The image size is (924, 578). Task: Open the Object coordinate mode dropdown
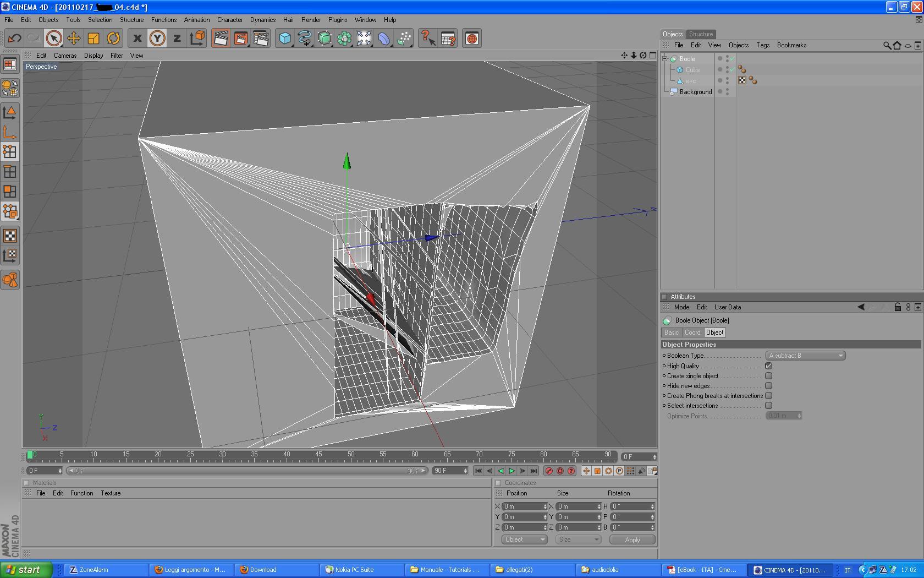click(x=524, y=539)
